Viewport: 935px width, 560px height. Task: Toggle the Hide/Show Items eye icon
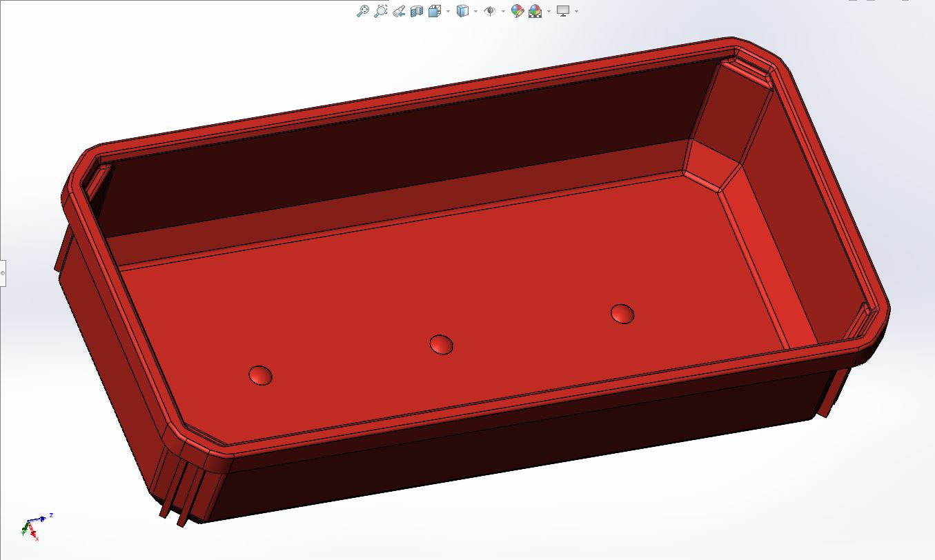click(x=490, y=11)
